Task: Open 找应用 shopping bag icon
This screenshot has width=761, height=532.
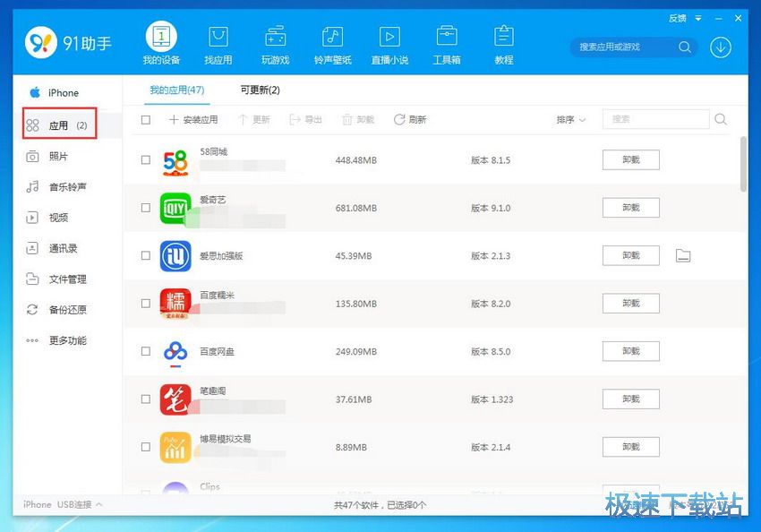Action: tap(218, 37)
